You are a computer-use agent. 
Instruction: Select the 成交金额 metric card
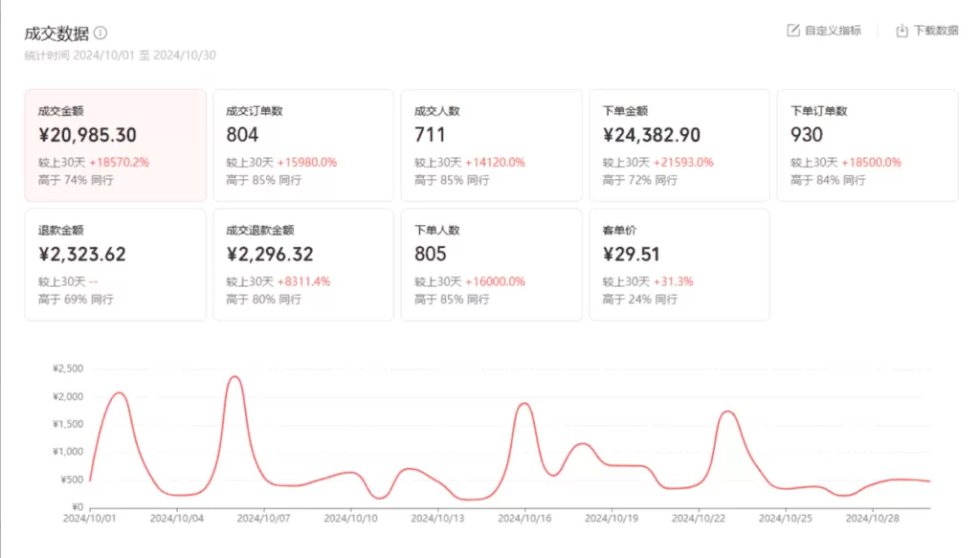point(115,145)
